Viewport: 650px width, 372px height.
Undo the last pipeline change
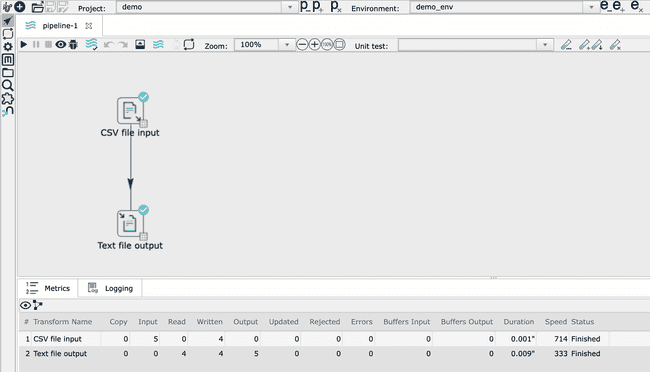pos(109,44)
